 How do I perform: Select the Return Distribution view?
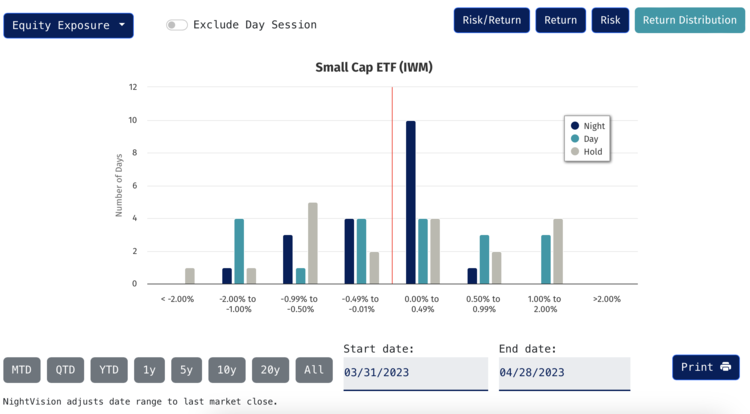point(689,20)
